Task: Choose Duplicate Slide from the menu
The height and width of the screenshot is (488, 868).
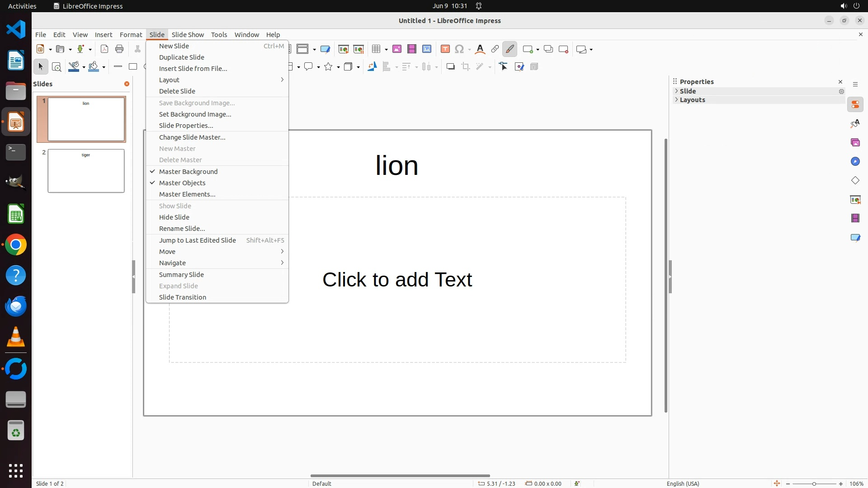Action: (182, 57)
